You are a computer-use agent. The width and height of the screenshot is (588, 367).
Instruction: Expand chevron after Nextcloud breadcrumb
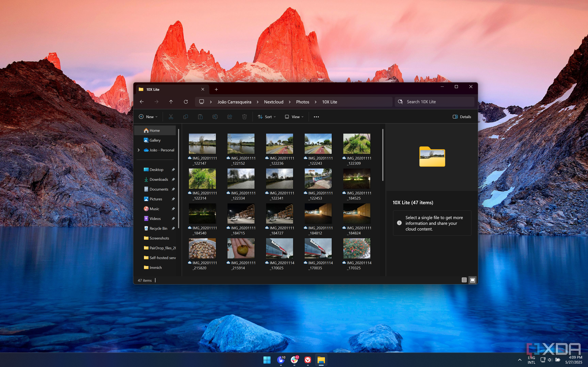coord(290,102)
